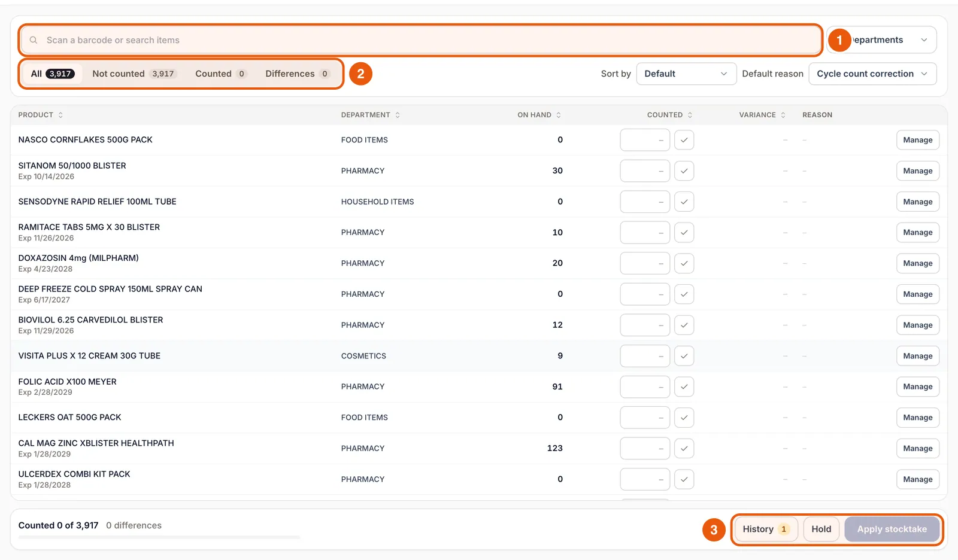958x560 pixels.
Task: Click Manage for VISITA PLUS X 12 CREAM
Action: pos(917,356)
